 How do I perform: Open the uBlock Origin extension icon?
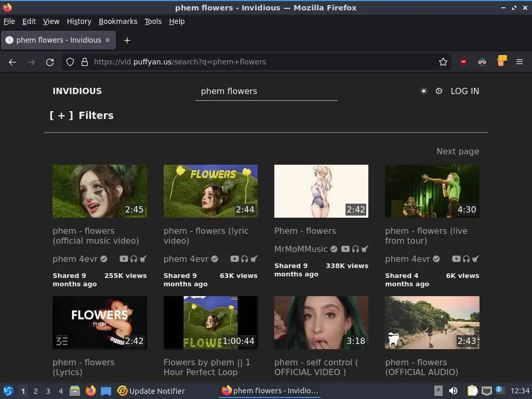(463, 62)
